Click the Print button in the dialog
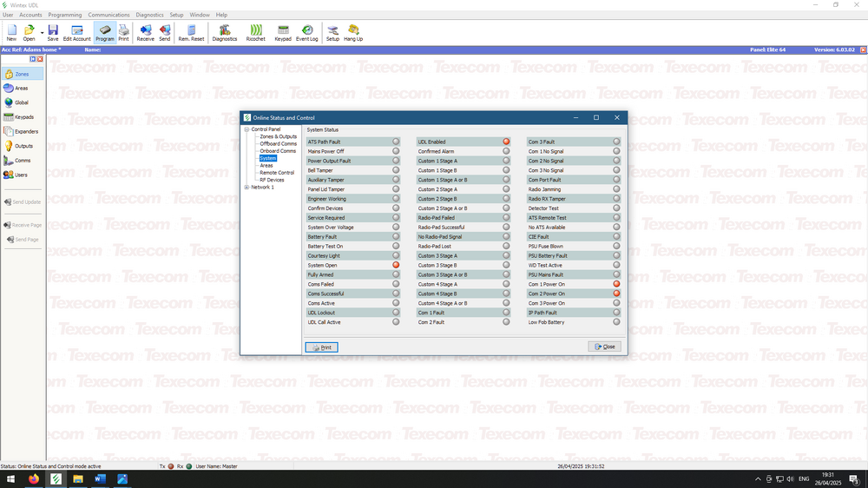868x488 pixels. (x=321, y=347)
